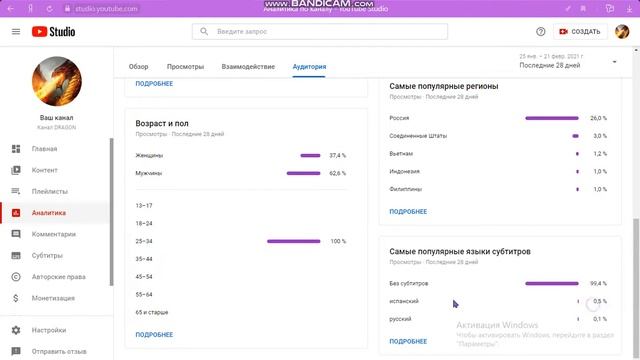
Task: Click the Россия region bar
Action: coord(552,118)
